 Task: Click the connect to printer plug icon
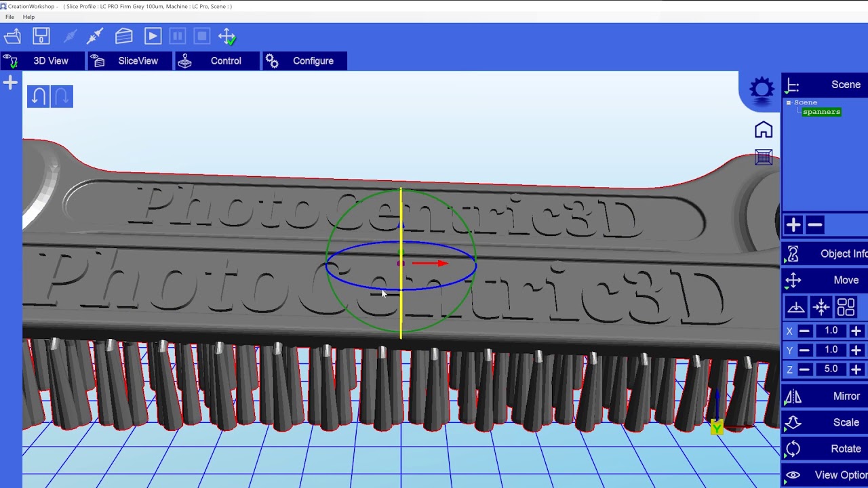point(95,37)
